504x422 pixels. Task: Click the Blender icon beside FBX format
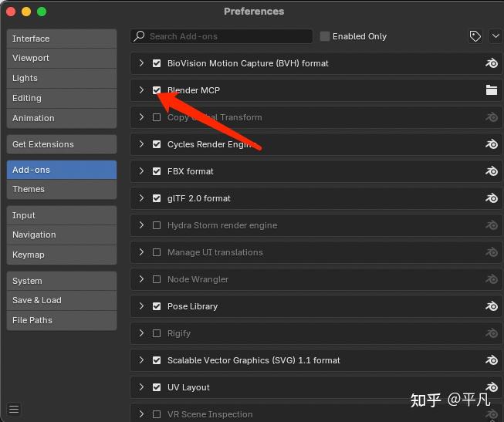(x=492, y=171)
